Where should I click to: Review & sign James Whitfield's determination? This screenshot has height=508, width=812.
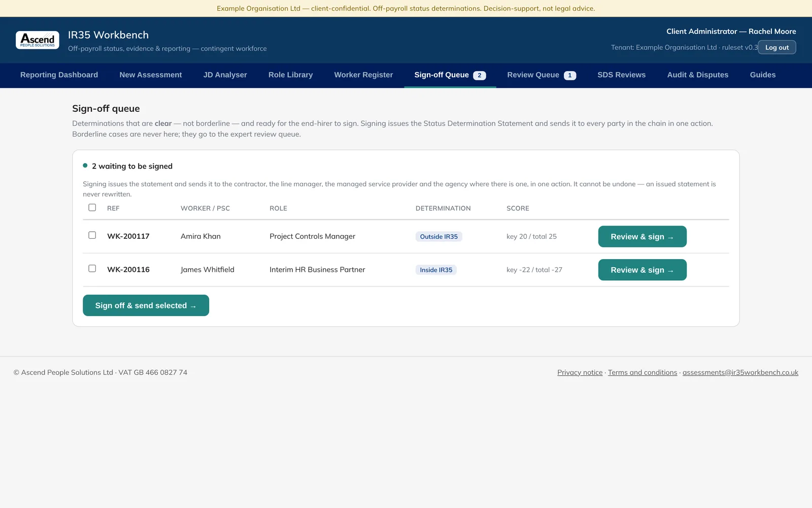click(x=642, y=270)
